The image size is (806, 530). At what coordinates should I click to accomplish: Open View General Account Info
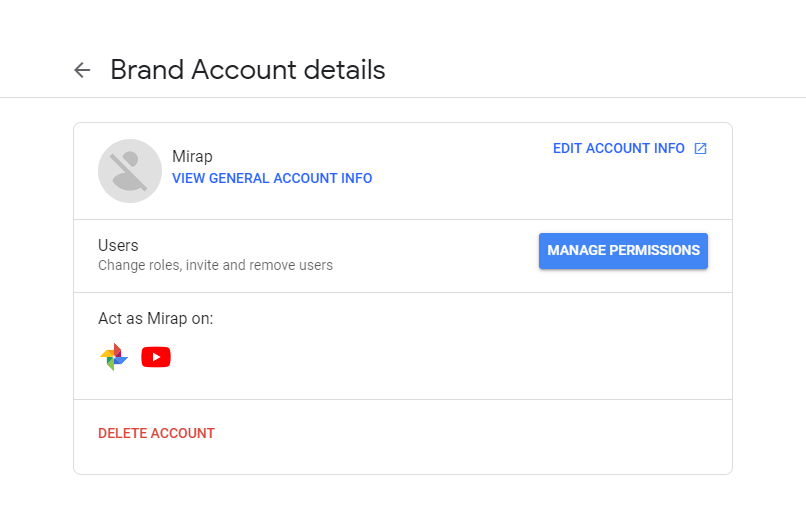[272, 178]
